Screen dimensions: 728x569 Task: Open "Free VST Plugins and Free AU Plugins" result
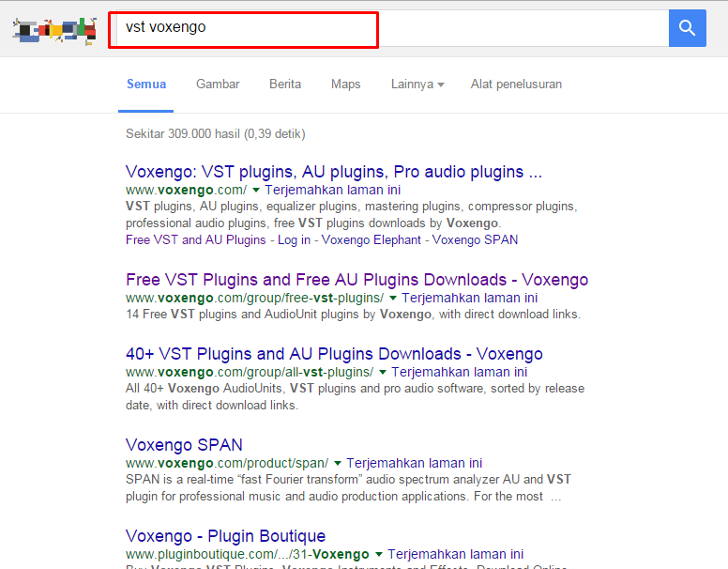click(x=356, y=280)
